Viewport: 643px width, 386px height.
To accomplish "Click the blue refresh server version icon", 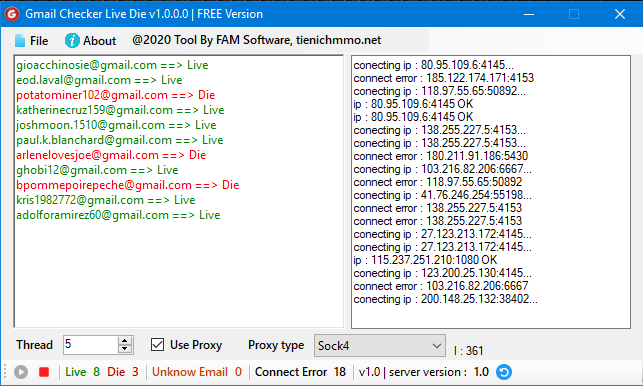I will click(x=504, y=372).
